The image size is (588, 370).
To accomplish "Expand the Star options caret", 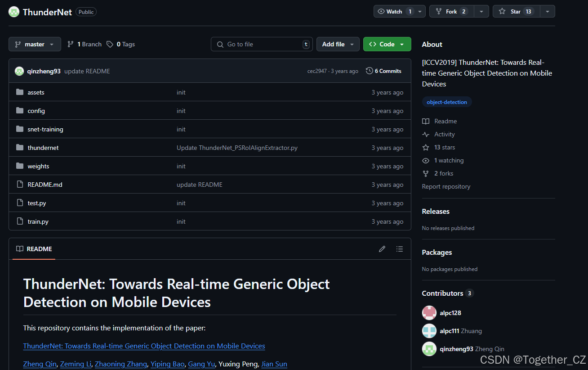I will 548,11.
